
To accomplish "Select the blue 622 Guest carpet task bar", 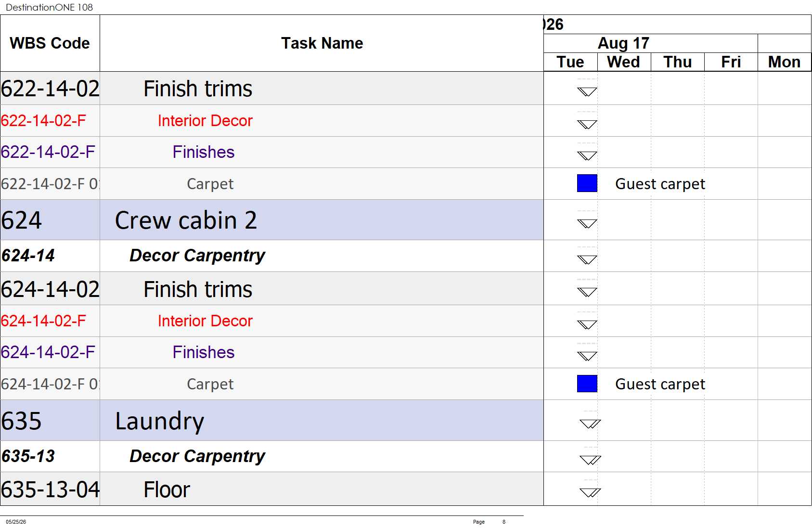I will (587, 183).
